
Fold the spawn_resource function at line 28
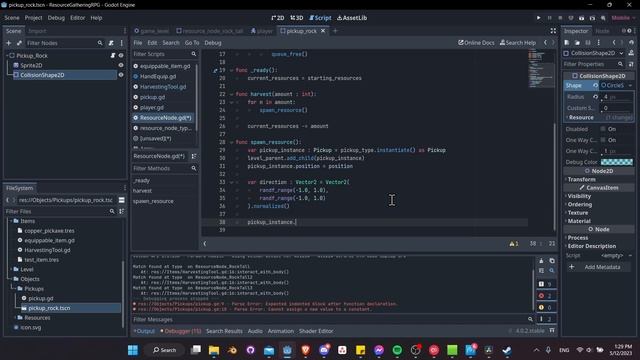(x=232, y=142)
